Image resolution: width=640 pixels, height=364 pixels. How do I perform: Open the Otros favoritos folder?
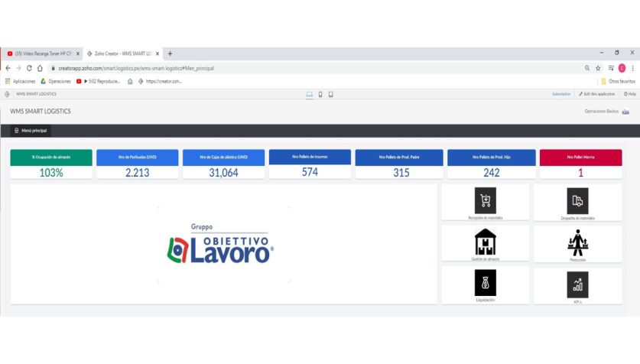point(618,81)
